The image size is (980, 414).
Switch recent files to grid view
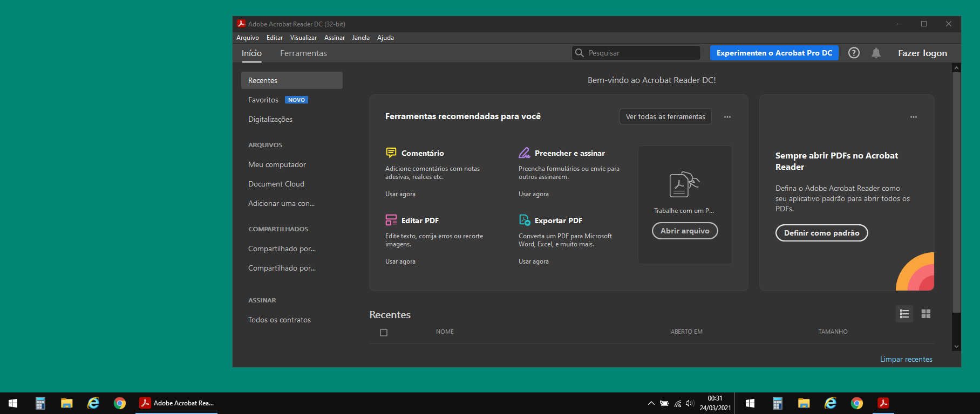[x=926, y=314]
